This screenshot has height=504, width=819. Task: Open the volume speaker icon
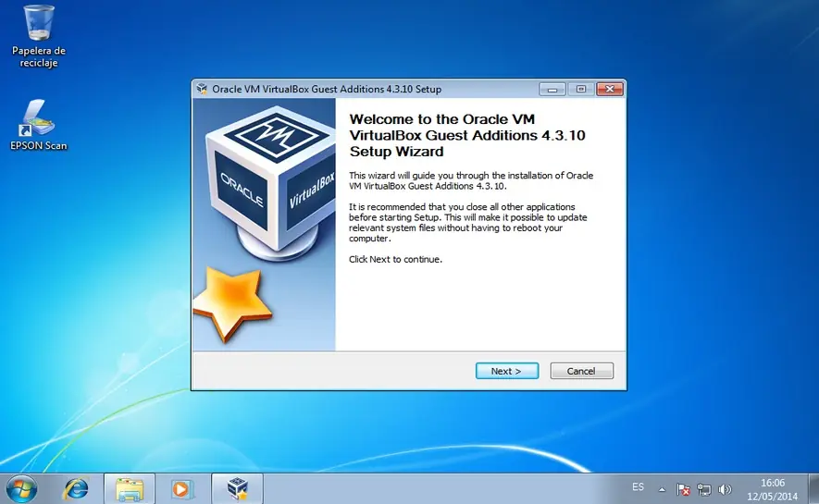coord(725,489)
